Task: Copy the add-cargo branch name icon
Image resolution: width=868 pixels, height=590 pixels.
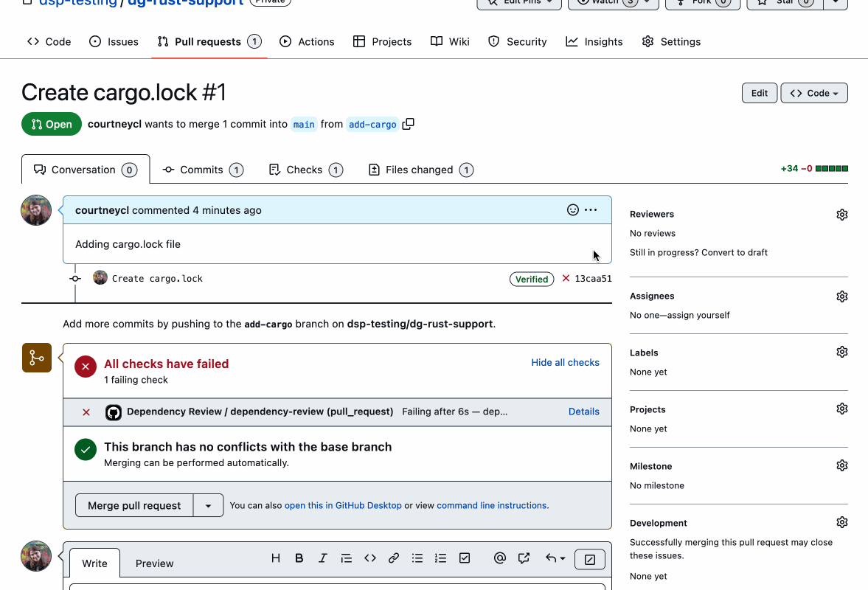Action: tap(409, 124)
